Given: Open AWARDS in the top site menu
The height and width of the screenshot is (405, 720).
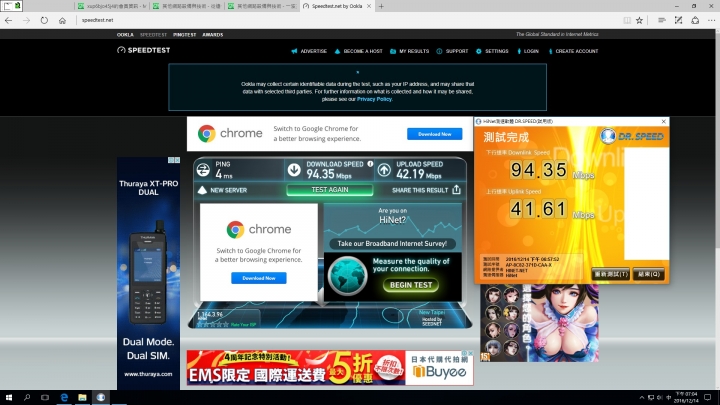Looking at the screenshot, I should (213, 35).
